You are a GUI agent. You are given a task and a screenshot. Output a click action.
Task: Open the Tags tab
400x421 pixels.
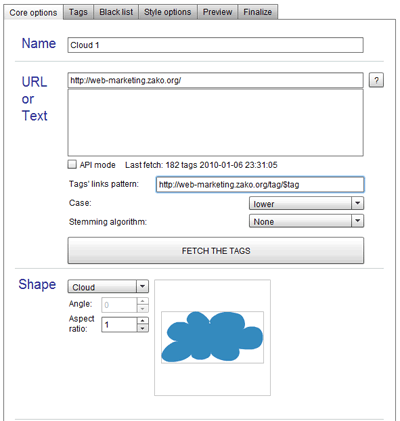click(x=78, y=12)
